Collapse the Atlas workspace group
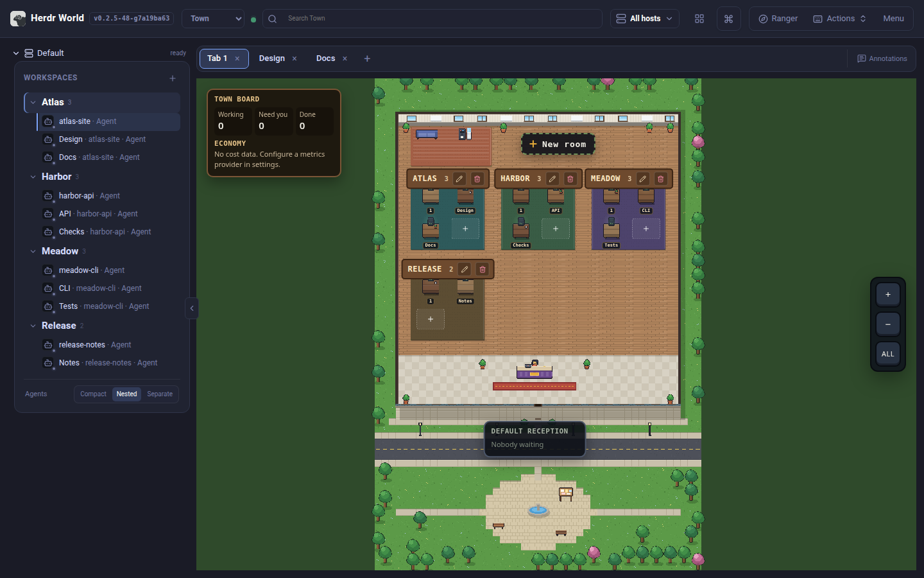Viewport: 924px width, 578px height. tap(33, 102)
